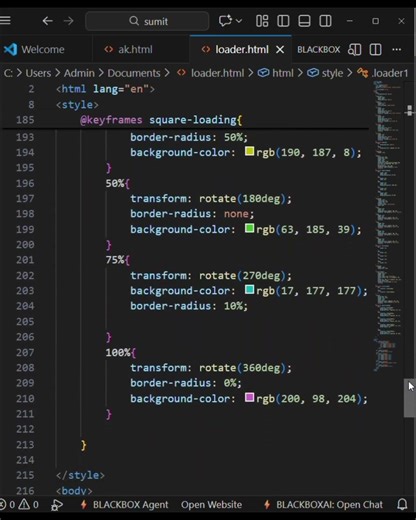Viewport: 416px width, 520px height.
Task: Click the '75%{' keyframe selector
Action: click(x=118, y=260)
